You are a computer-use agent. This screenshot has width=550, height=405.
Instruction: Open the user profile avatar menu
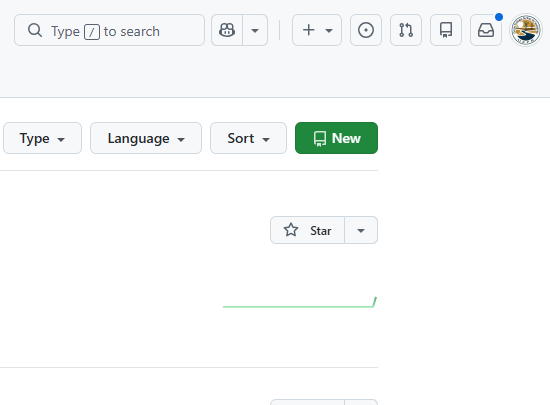[526, 30]
